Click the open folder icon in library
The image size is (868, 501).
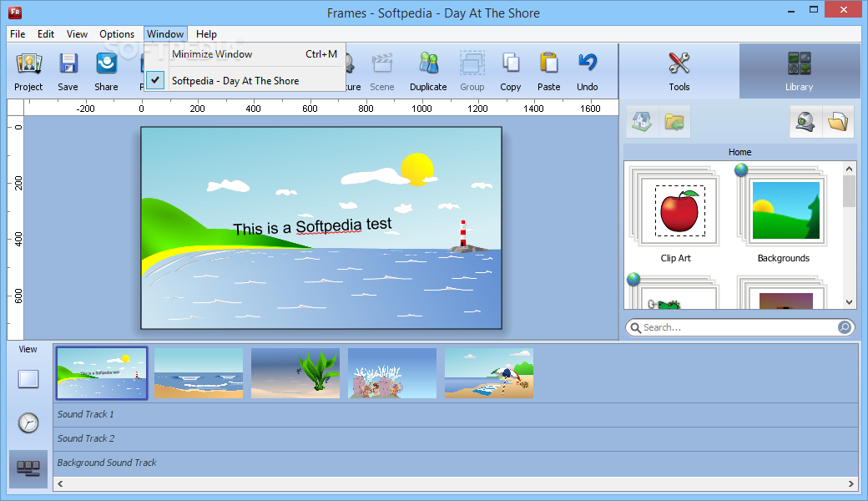838,121
